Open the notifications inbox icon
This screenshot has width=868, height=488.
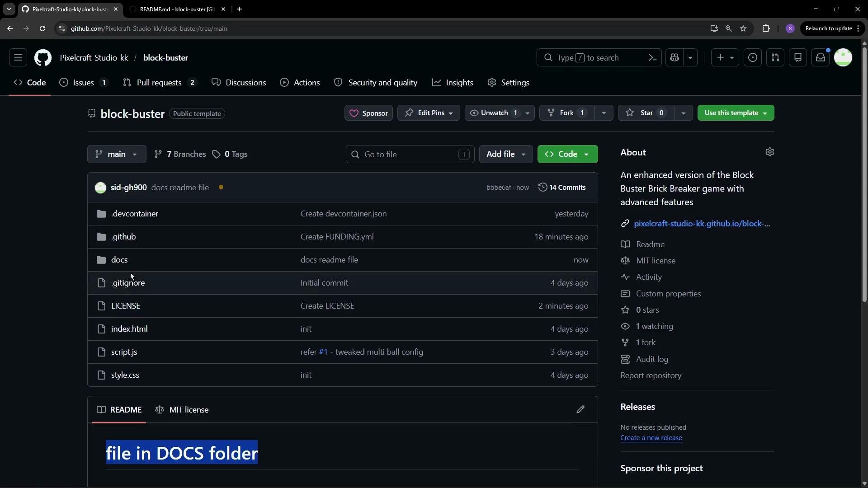821,58
